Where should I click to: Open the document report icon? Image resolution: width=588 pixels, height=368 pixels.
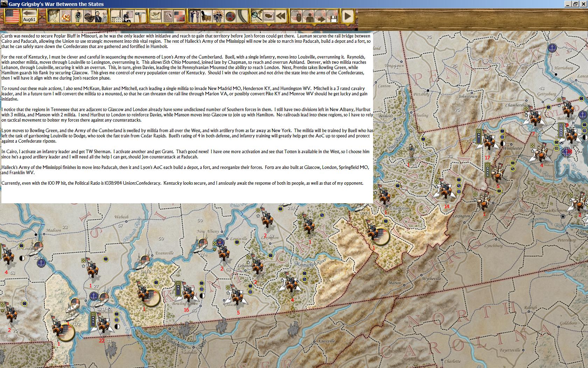167,16
